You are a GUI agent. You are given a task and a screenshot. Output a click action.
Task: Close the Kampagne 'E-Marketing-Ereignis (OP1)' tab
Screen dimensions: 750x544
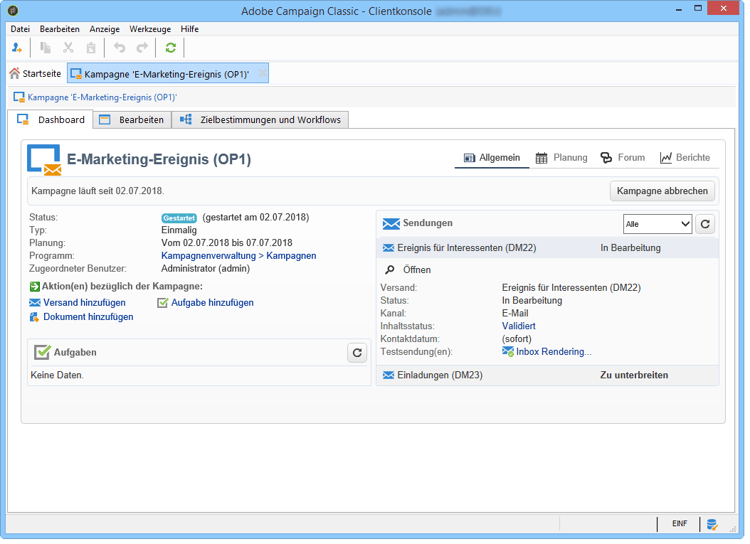tap(263, 73)
